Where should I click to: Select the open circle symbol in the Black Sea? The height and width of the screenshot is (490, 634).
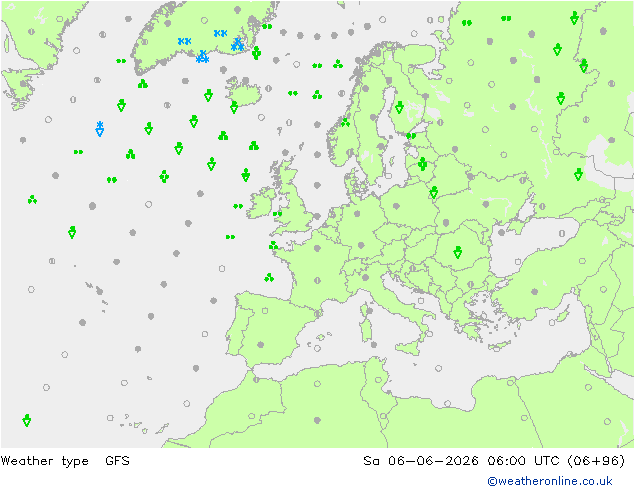click(562, 233)
